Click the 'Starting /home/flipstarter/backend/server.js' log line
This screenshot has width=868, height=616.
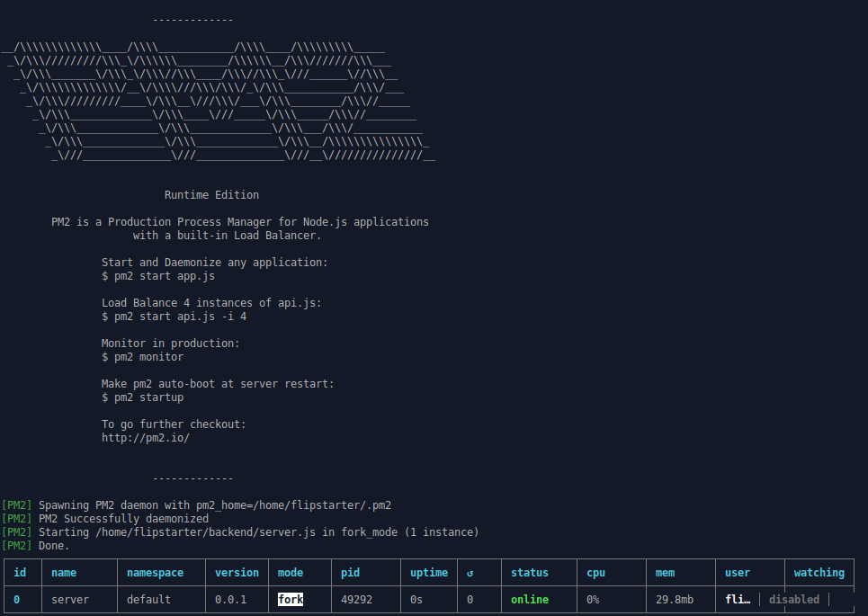pyautogui.click(x=240, y=531)
